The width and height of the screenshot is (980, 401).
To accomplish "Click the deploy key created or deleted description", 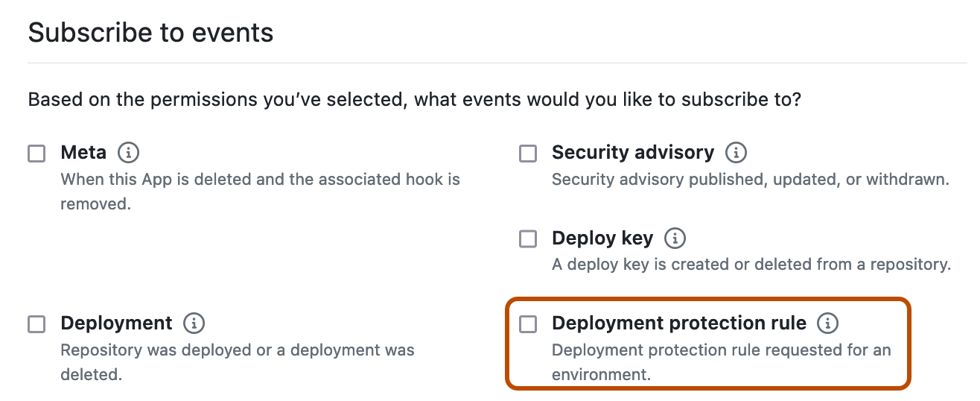I will (x=751, y=265).
